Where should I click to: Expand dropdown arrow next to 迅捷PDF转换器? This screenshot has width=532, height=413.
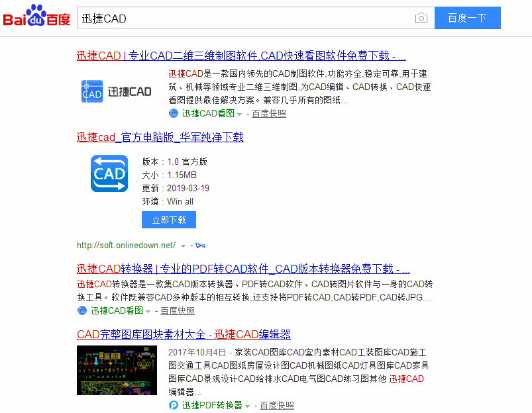[247, 406]
